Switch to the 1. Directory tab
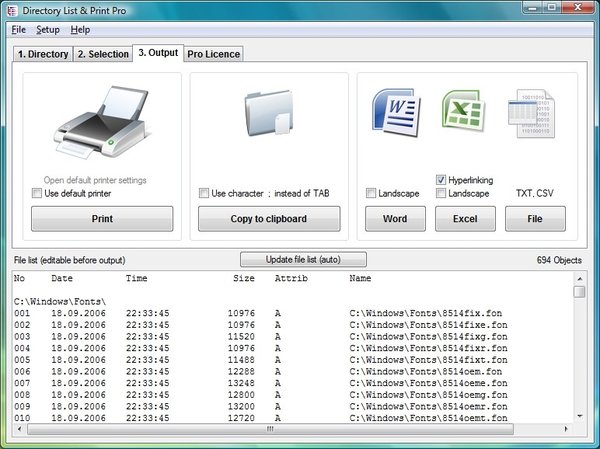600x449 pixels. coord(42,54)
